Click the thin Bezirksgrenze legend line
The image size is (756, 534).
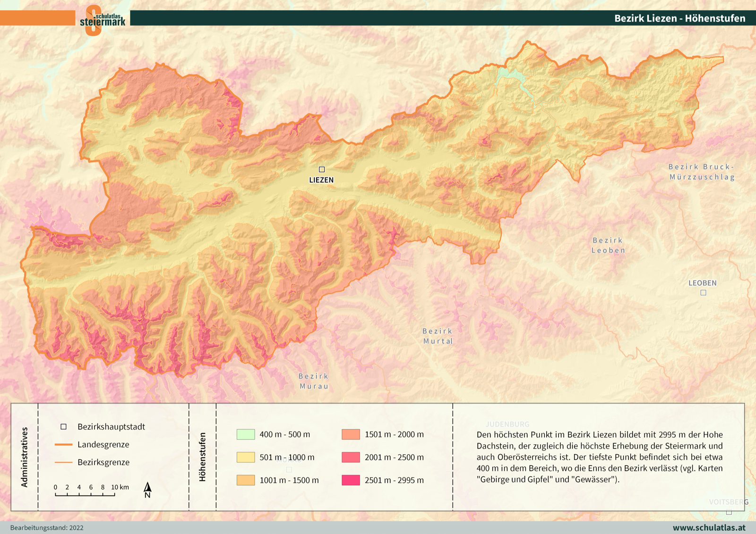click(63, 463)
